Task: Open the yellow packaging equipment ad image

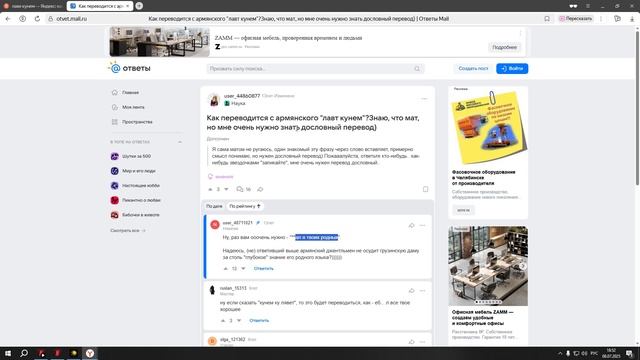Action: tap(488, 127)
